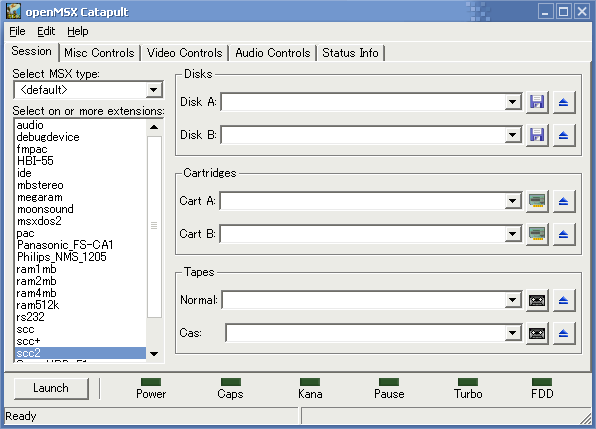This screenshot has height=429, width=596.
Task: Click the Caps LED indicator
Action: point(231,382)
